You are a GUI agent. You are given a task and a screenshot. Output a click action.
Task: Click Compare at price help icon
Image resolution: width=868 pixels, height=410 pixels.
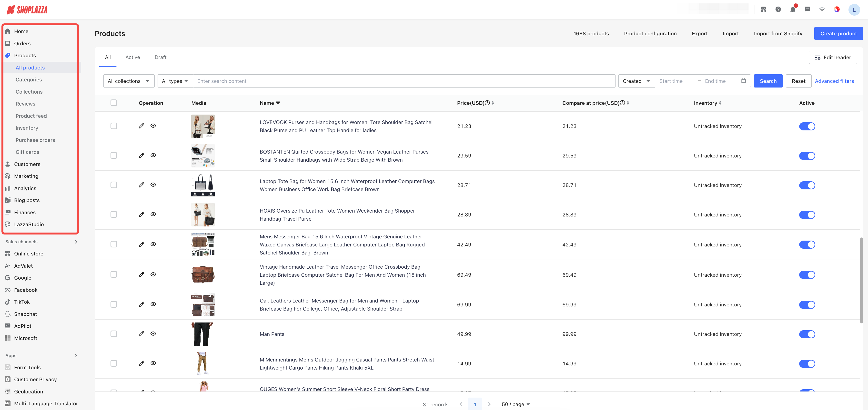tap(623, 103)
